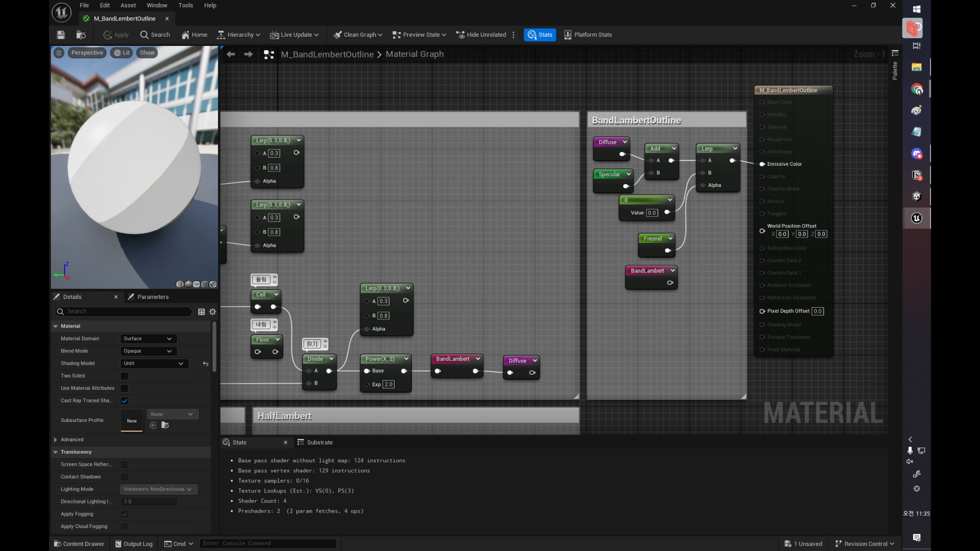The image size is (980, 551).
Task: Open the details panel settings gear
Action: pos(213,312)
